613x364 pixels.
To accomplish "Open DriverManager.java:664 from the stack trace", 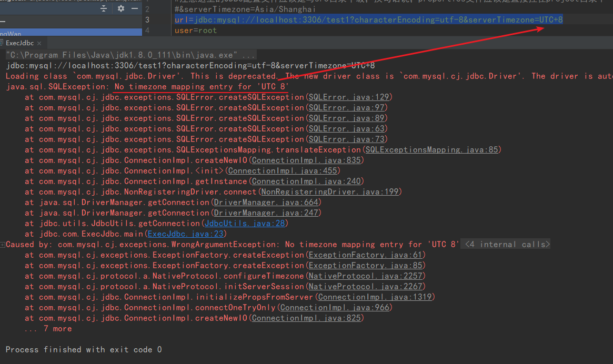I will click(x=266, y=202).
